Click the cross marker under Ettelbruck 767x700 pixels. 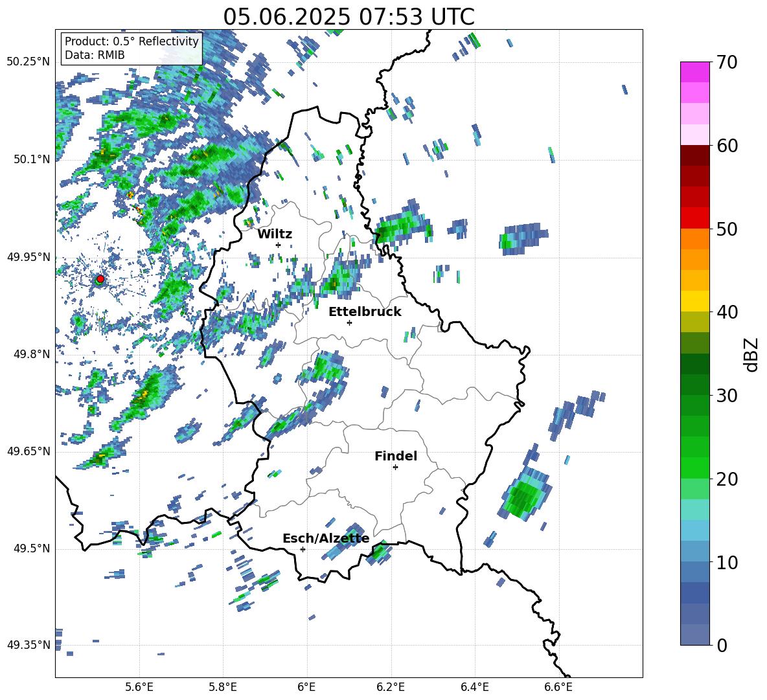(349, 322)
